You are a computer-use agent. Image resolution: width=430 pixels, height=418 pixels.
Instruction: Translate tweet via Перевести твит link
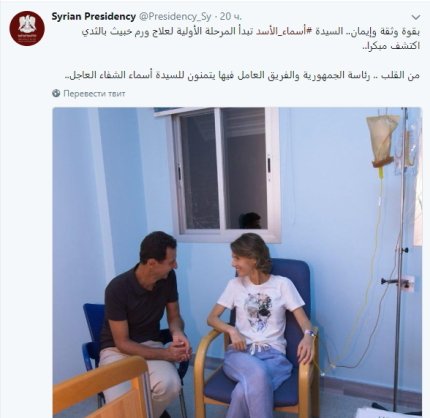click(94, 93)
